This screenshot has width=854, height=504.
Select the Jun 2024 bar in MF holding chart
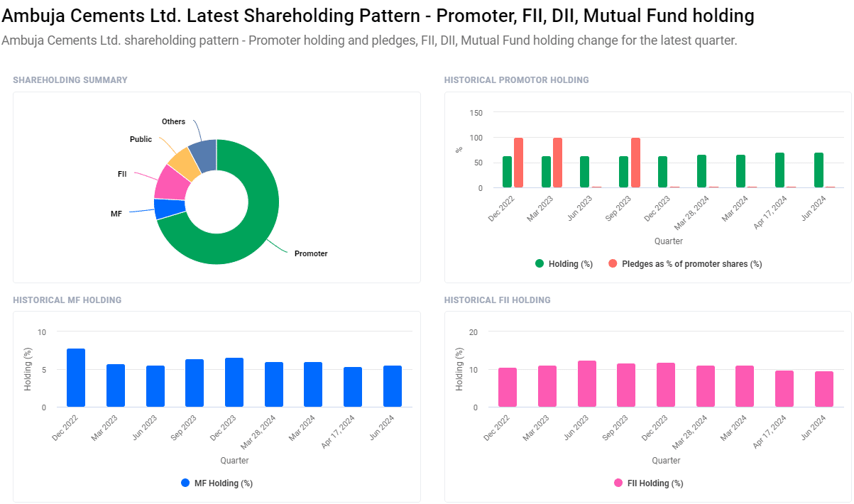click(393, 386)
